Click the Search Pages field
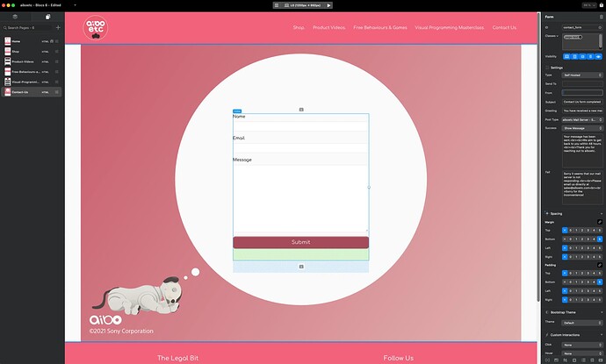Image resolution: width=606 pixels, height=364 pixels. (x=27, y=28)
